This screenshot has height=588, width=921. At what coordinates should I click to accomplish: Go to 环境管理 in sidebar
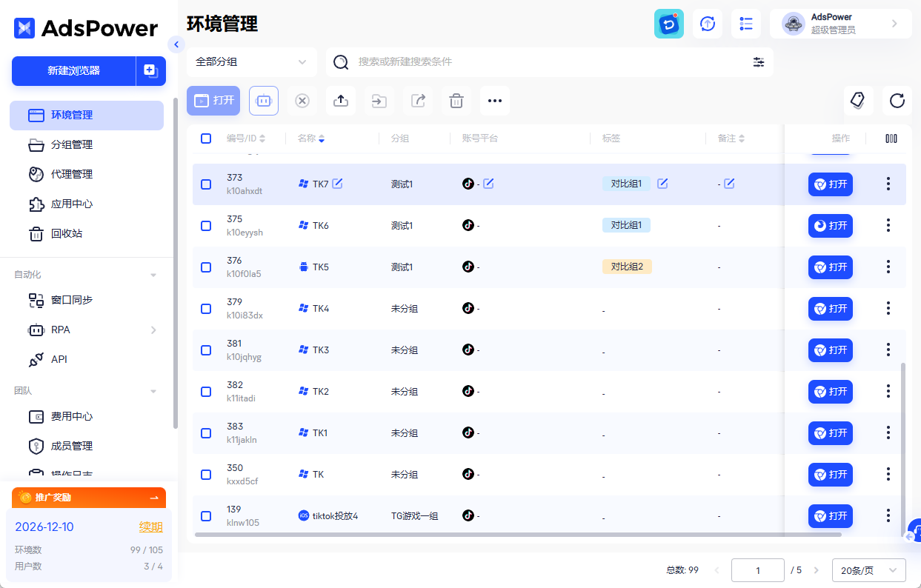(87, 116)
